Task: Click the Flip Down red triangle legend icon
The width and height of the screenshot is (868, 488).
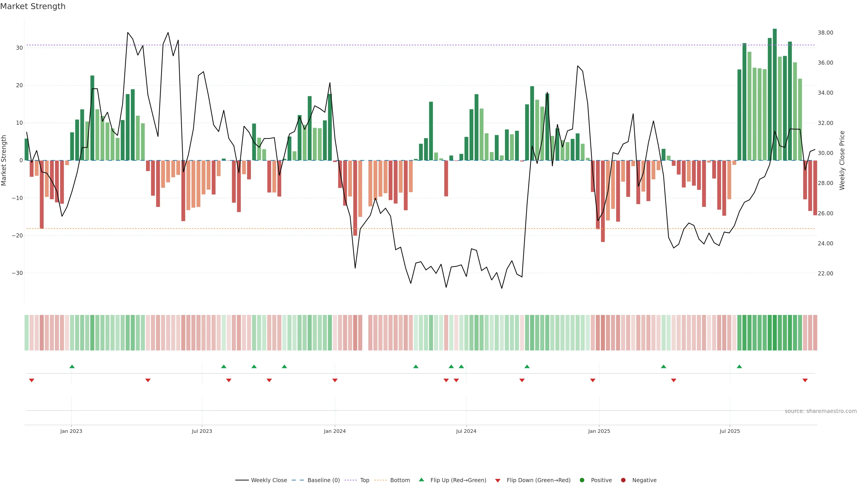Action: tap(498, 480)
